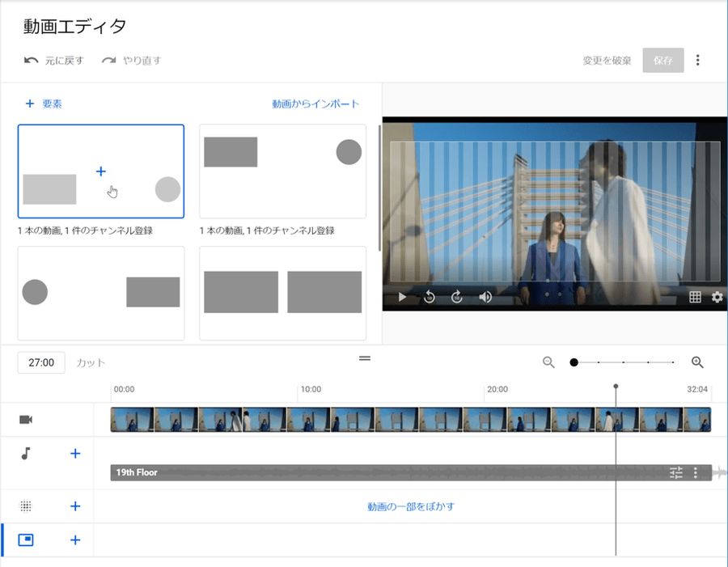The width and height of the screenshot is (728, 567).
Task: Rewind the preview 10 seconds
Action: (x=430, y=297)
